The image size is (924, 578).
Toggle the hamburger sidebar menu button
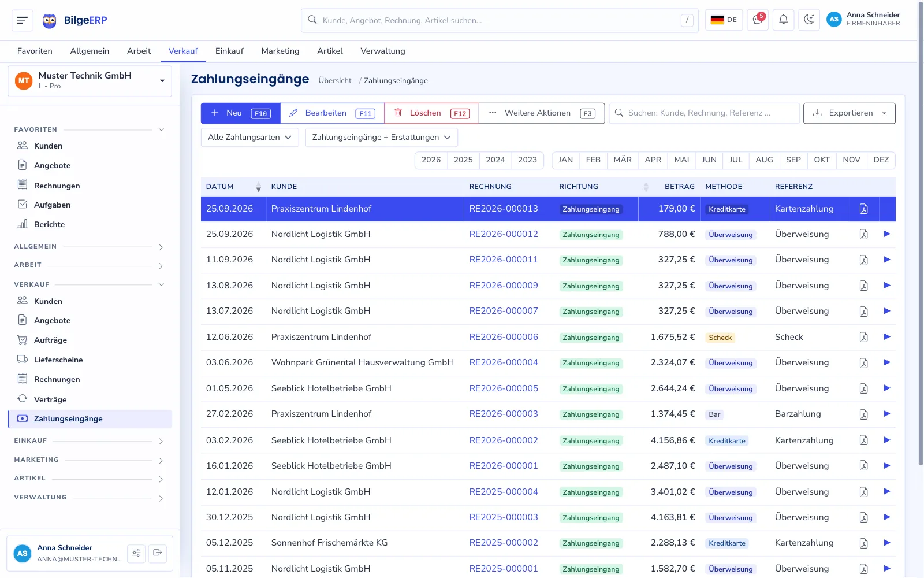[23, 20]
